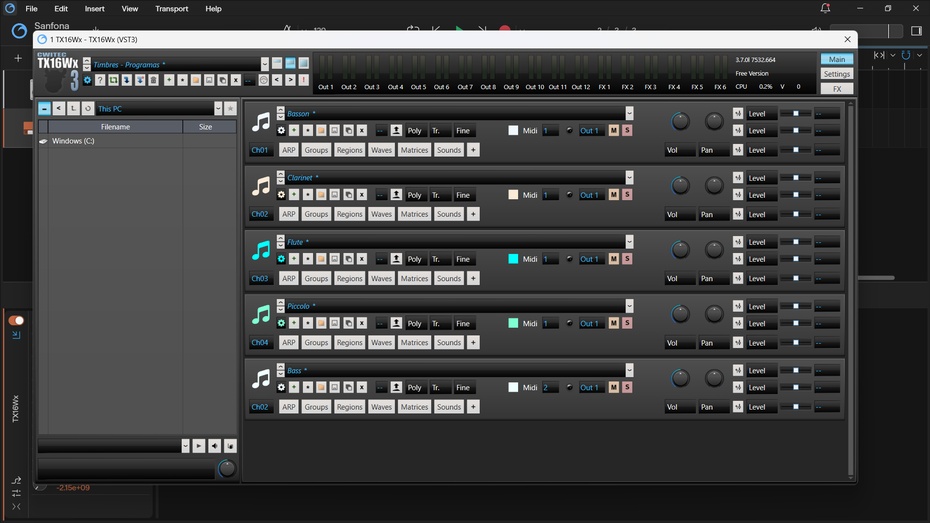The image size is (930, 523).
Task: Solo the Flute slot
Action: pyautogui.click(x=627, y=259)
